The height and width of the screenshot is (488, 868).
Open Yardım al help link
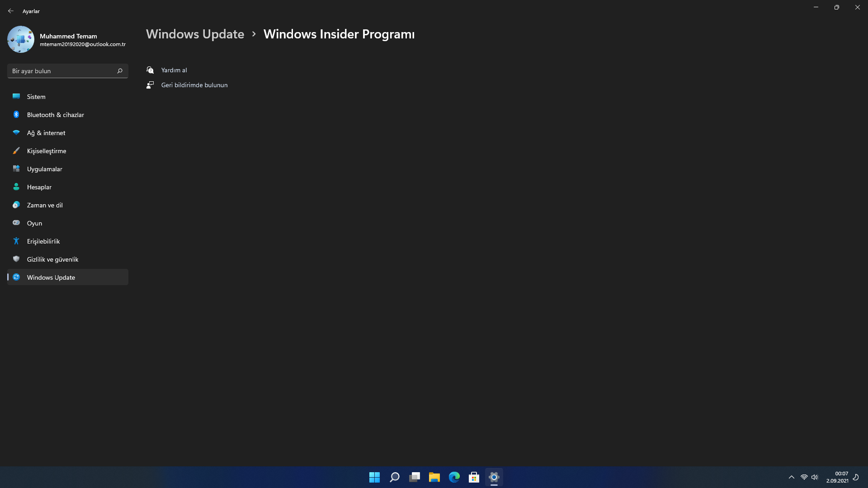[174, 70]
